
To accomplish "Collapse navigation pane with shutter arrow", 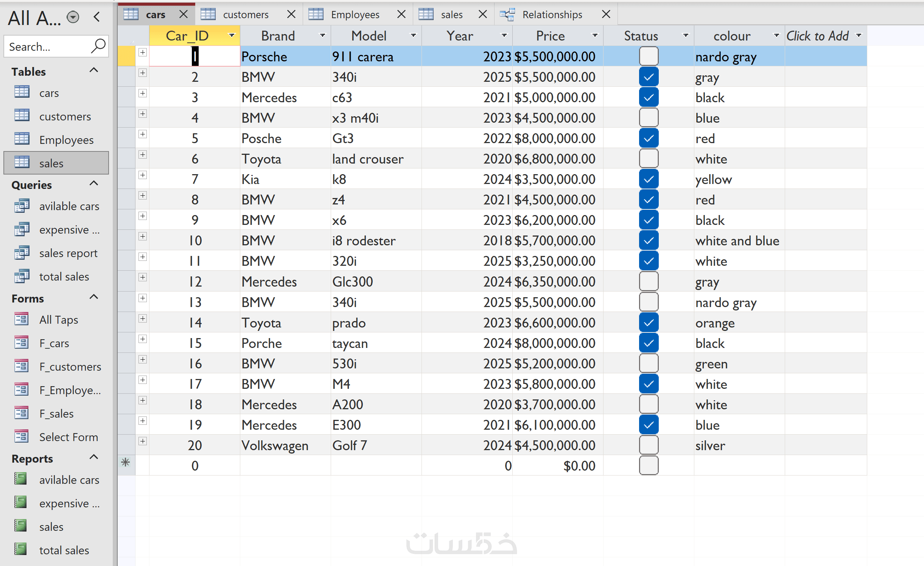I will click(x=97, y=17).
